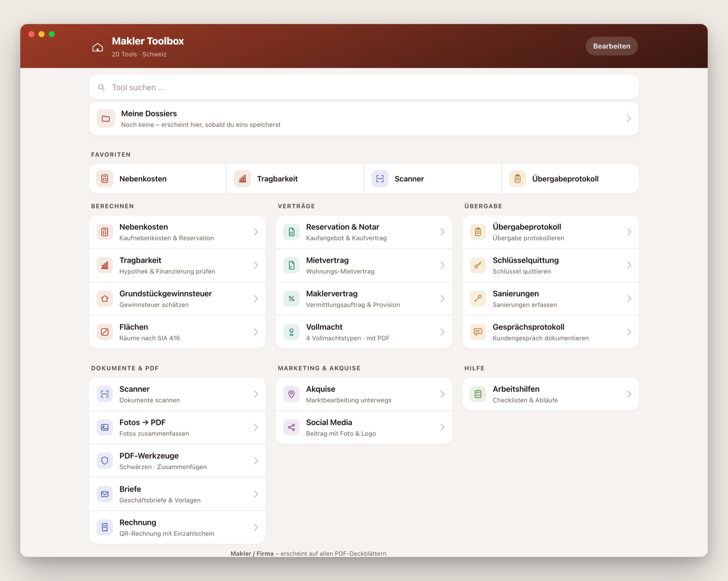The width and height of the screenshot is (728, 581).
Task: Open chevron on Flächen row
Action: [x=256, y=332]
